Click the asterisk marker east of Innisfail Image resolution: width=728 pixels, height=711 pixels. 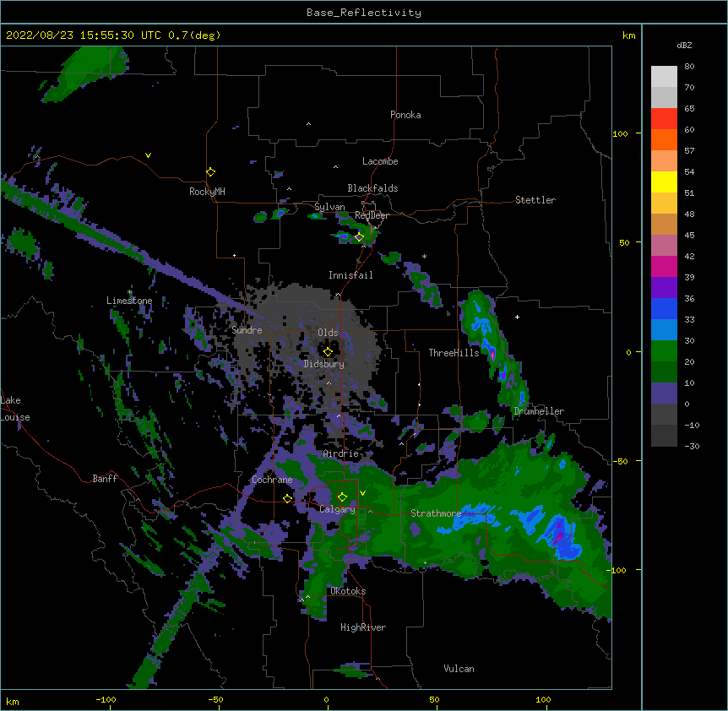click(424, 256)
